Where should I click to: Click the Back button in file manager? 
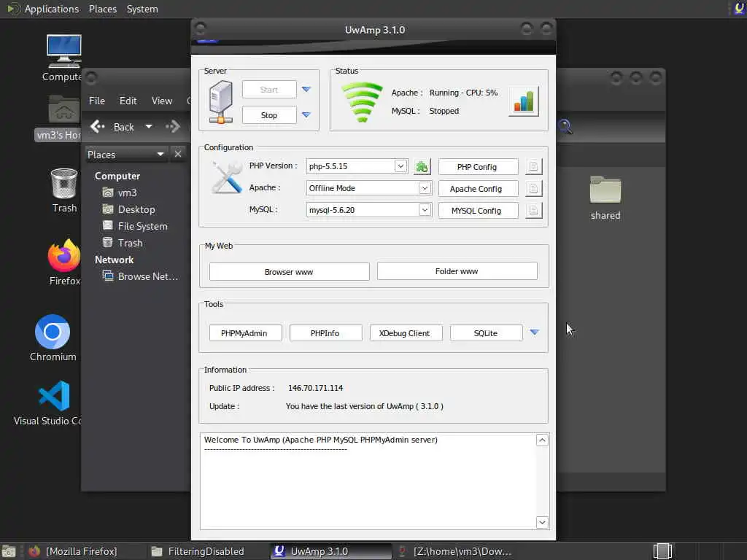(112, 127)
